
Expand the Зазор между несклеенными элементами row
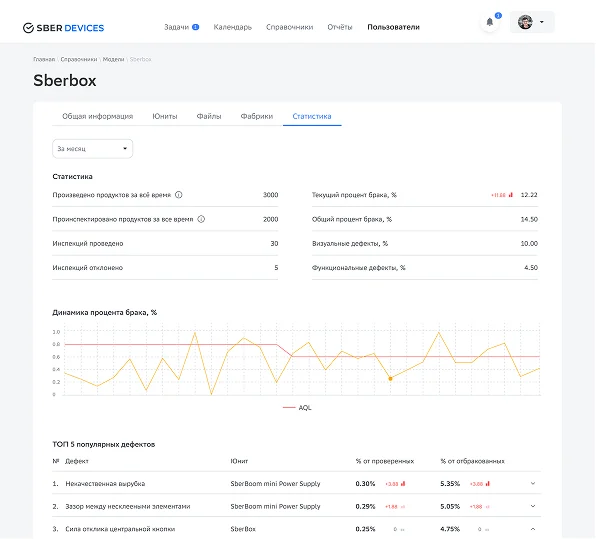coord(533,506)
